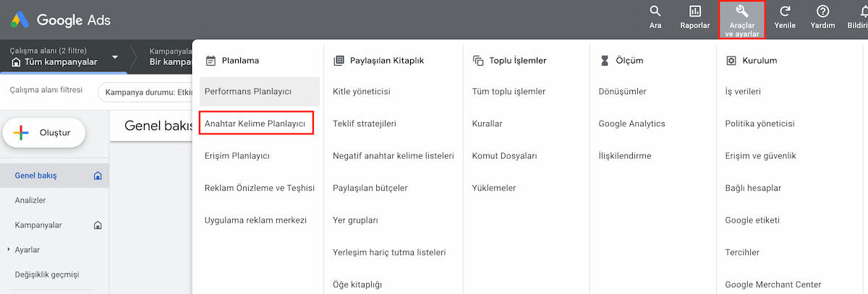Open Google Analytics link
Image resolution: width=868 pixels, height=294 pixels.
click(x=632, y=124)
